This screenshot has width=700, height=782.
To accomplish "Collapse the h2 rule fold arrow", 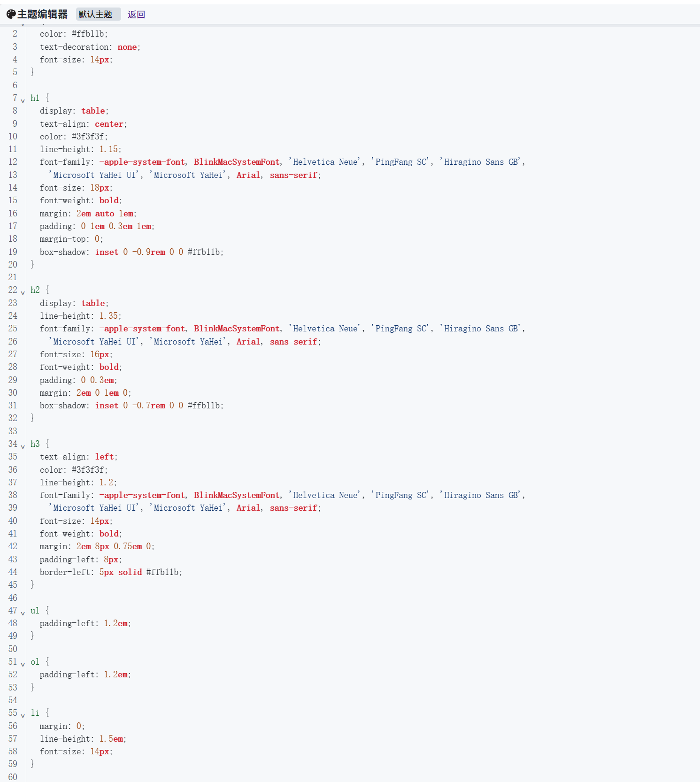I will click(x=23, y=292).
